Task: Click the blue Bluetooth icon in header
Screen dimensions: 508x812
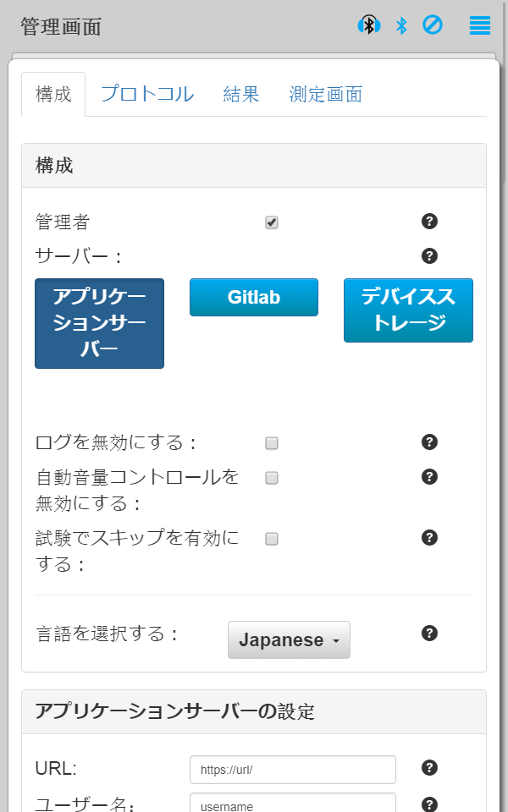Action: [x=401, y=26]
